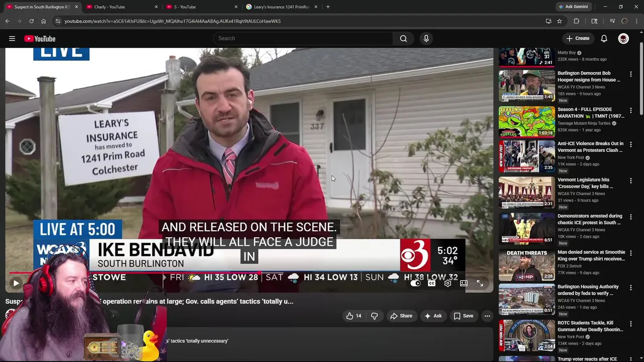Go to the YouTube home logo

pos(40,39)
